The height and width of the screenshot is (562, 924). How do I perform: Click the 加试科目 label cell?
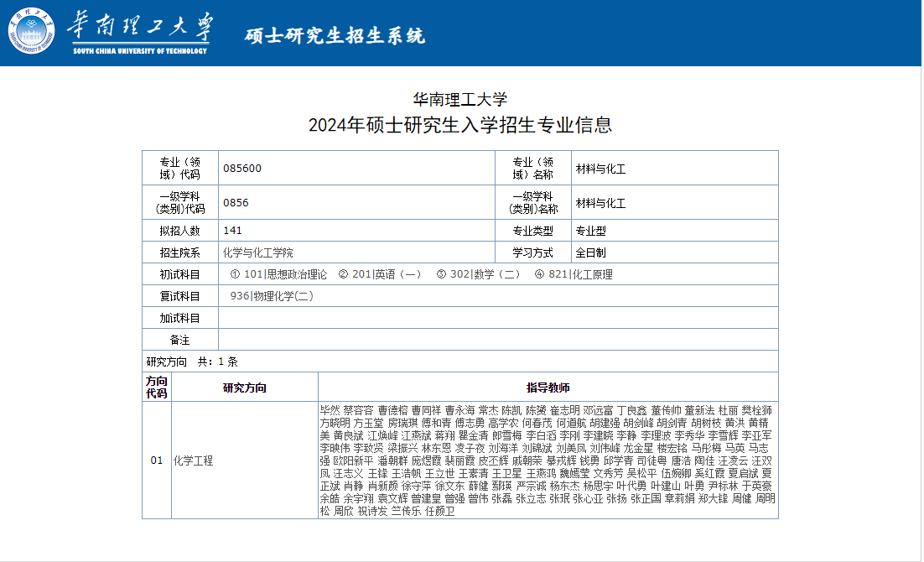coord(179,318)
